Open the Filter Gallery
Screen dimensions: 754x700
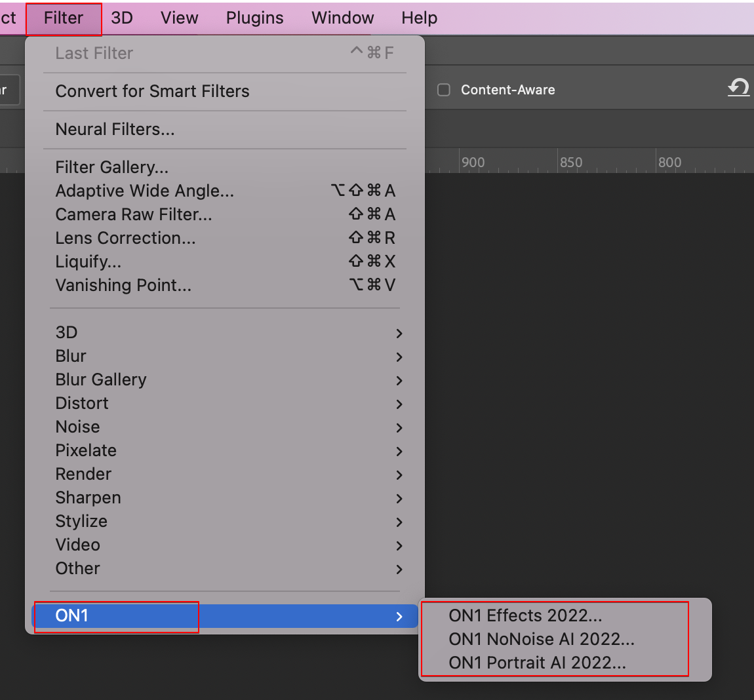click(x=111, y=167)
